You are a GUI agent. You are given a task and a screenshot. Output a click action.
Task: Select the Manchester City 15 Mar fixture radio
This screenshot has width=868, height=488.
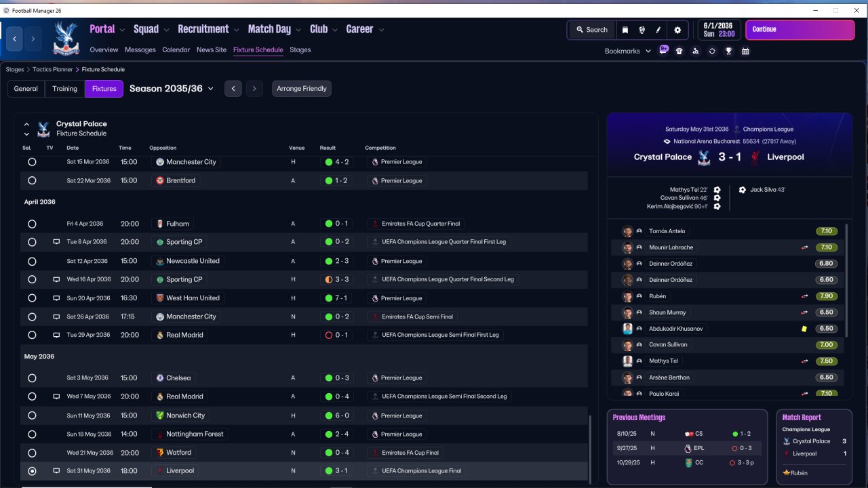(x=32, y=162)
